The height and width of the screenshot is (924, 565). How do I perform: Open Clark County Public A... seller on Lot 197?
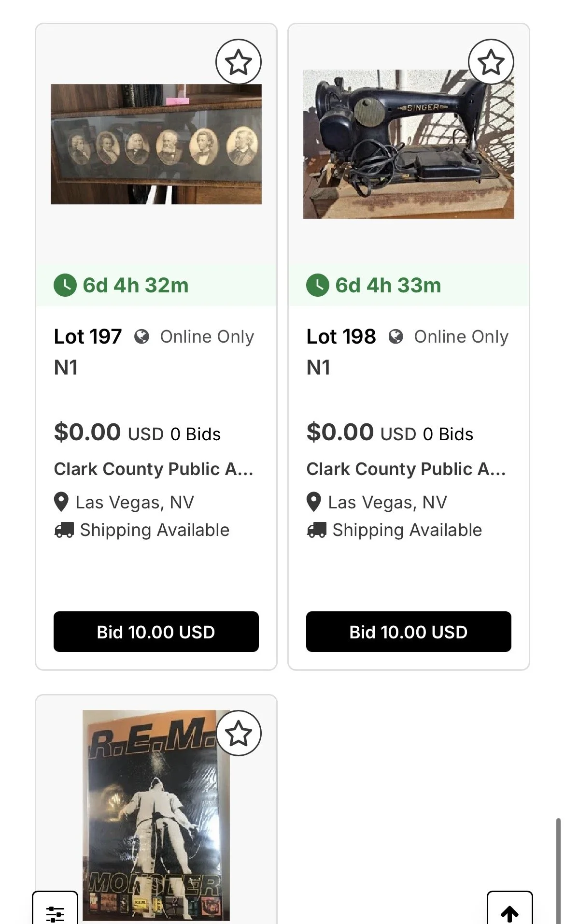pyautogui.click(x=154, y=469)
